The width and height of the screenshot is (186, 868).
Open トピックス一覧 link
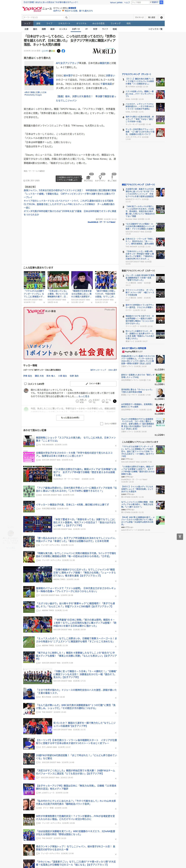155,29
